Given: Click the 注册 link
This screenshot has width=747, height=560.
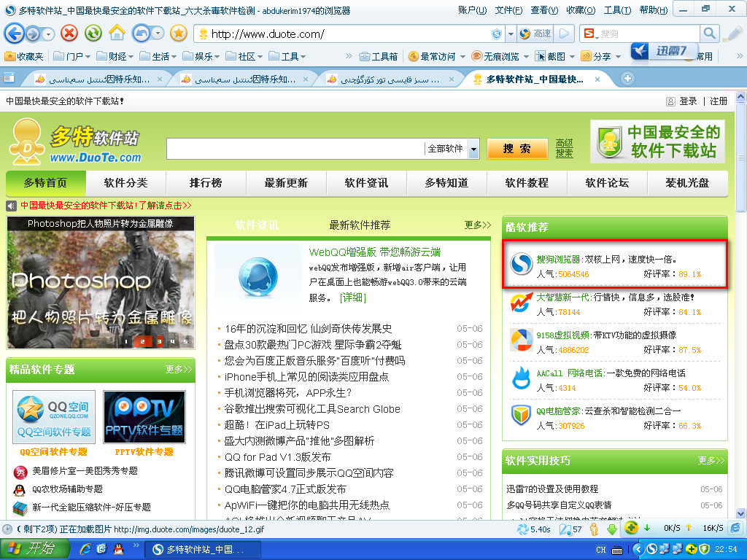Looking at the screenshot, I should (719, 101).
